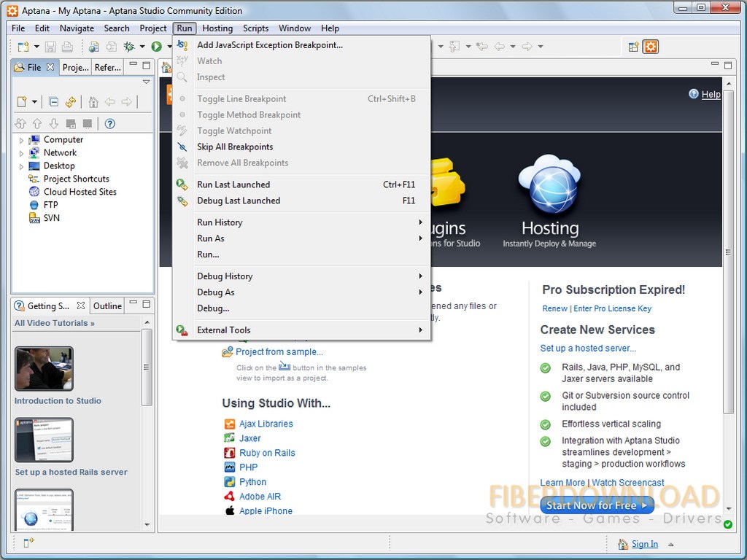This screenshot has width=747, height=560.
Task: Open the Set up a hosted Rails server thumbnail
Action: (x=44, y=440)
